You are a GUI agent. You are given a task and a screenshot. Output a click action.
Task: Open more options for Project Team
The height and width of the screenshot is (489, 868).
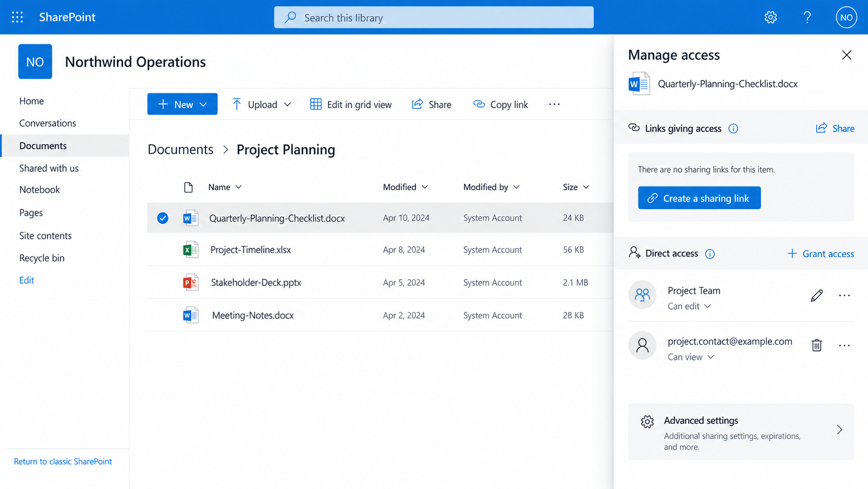pyautogui.click(x=845, y=296)
